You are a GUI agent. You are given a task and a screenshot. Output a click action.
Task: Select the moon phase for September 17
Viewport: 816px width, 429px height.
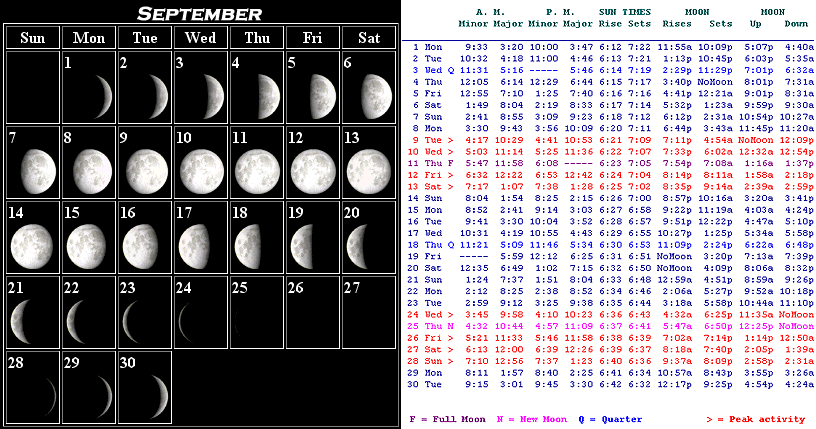click(x=200, y=240)
